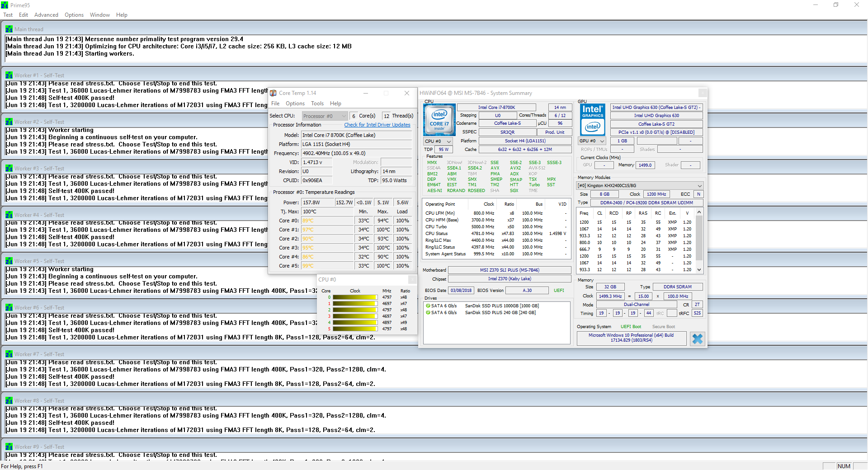This screenshot has width=868, height=470.
Task: Click the Tj. Max field showing 100°C
Action: click(x=327, y=211)
